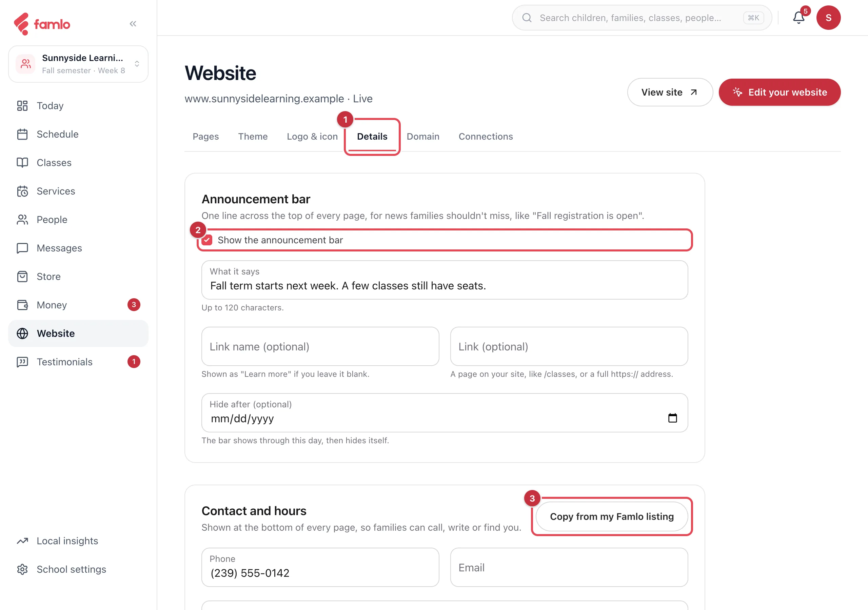Focus the search children, families field
The height and width of the screenshot is (610, 868).
[642, 18]
